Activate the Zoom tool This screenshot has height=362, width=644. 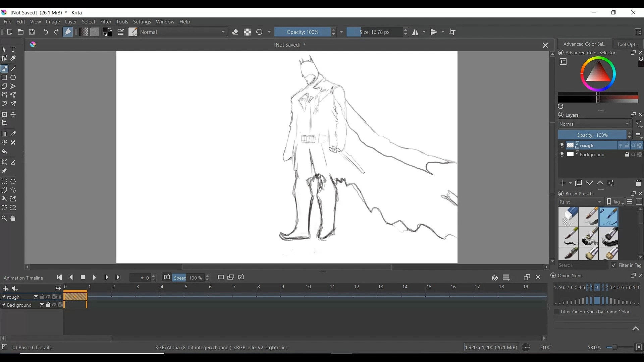(x=4, y=219)
